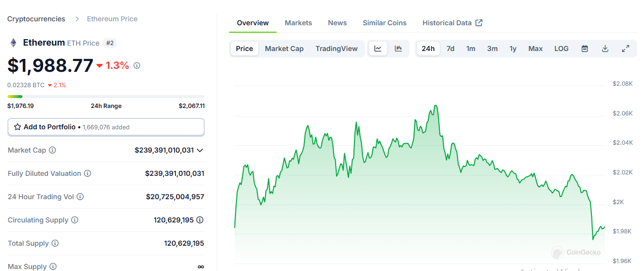Switch to candlestick chart view icon
Screen dimensions: 644x271
click(x=398, y=49)
